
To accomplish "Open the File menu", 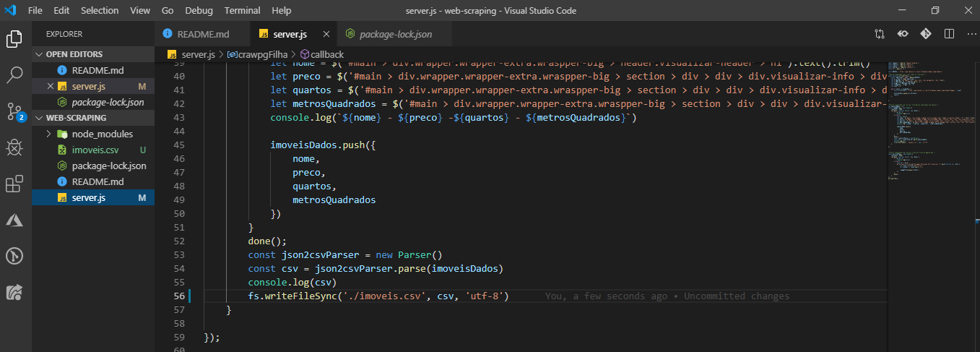I will (35, 11).
